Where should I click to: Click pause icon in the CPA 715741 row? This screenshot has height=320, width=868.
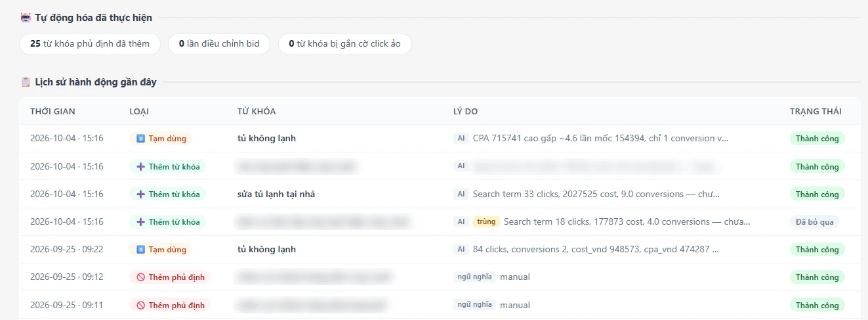(x=140, y=139)
